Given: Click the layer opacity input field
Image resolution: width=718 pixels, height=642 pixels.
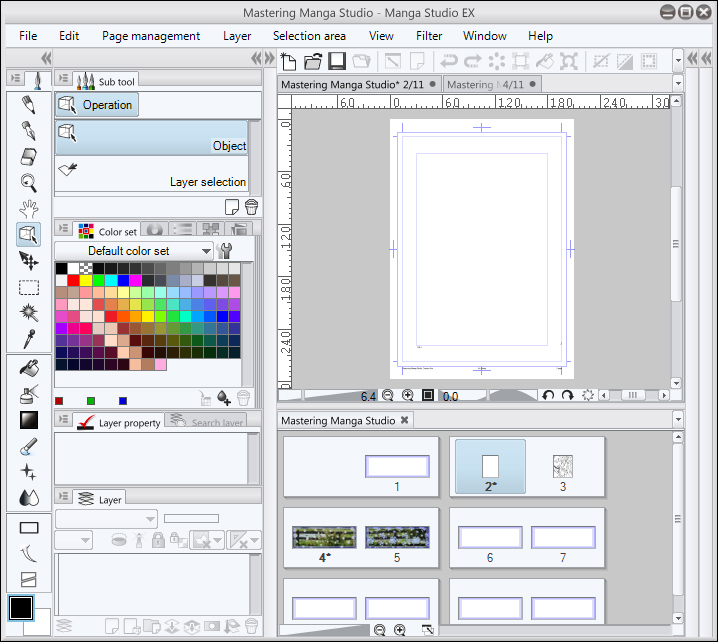Looking at the screenshot, I should coord(191,518).
